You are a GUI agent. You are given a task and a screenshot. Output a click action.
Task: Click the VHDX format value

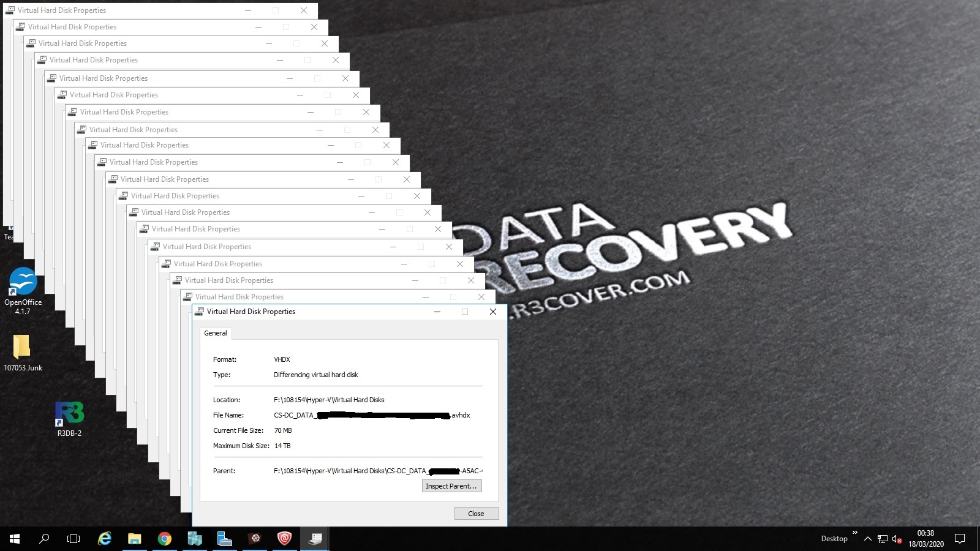tap(282, 359)
